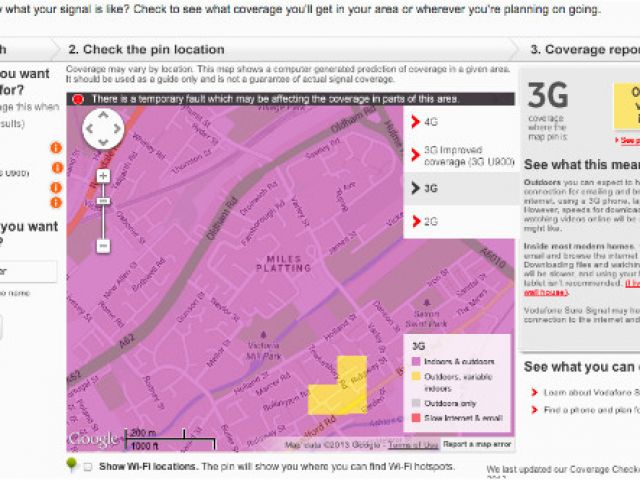640x480 pixels.
Task: Open the bottom orange info icon
Action: point(56,202)
